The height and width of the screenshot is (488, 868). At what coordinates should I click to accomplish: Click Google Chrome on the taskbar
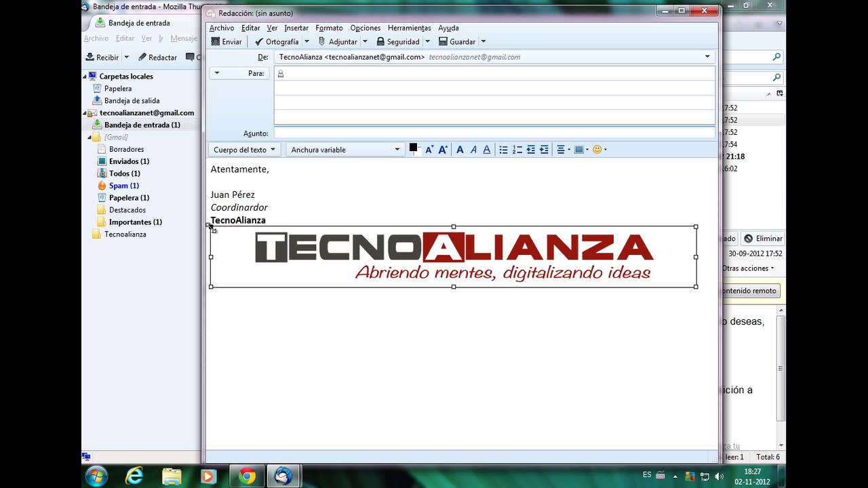[x=247, y=476]
